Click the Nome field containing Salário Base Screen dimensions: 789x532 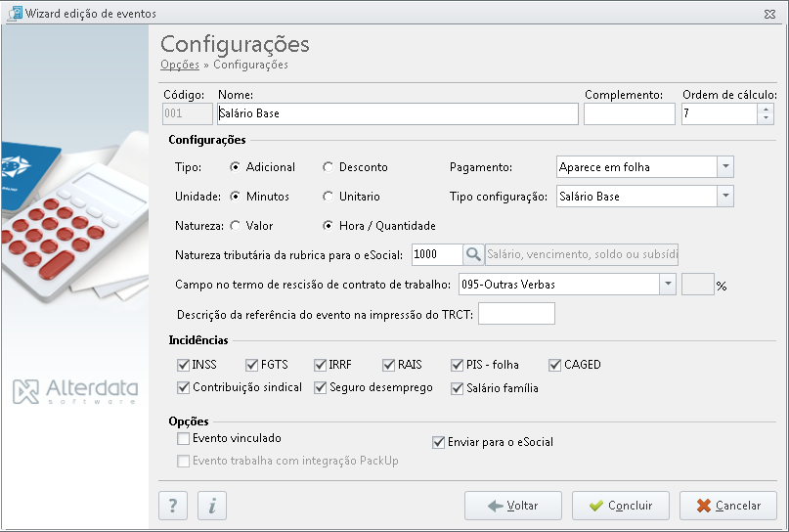[x=398, y=113]
